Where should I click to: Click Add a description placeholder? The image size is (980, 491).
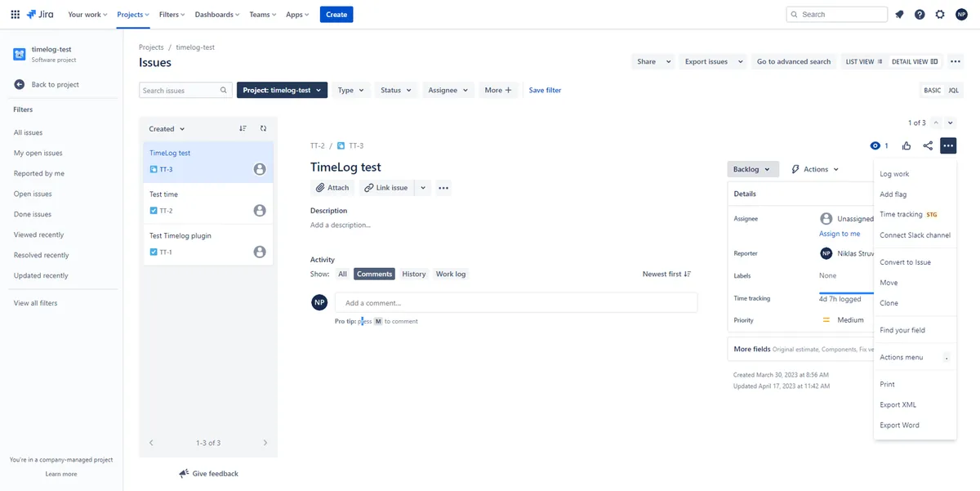[341, 225]
